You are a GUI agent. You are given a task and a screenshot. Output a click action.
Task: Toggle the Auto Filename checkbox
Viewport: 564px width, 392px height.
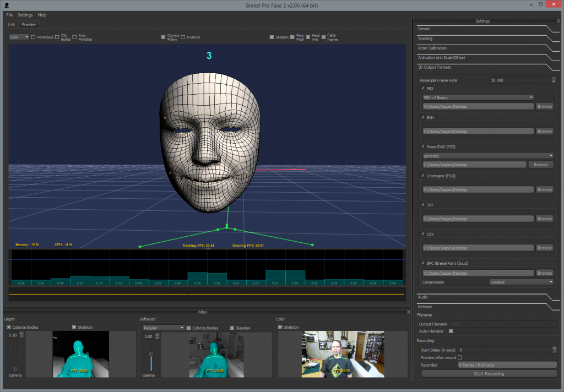click(451, 331)
